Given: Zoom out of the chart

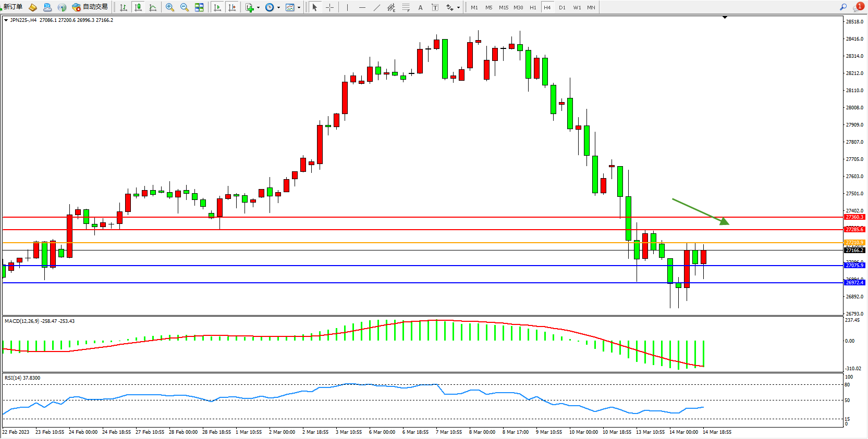Looking at the screenshot, I should [x=185, y=7].
